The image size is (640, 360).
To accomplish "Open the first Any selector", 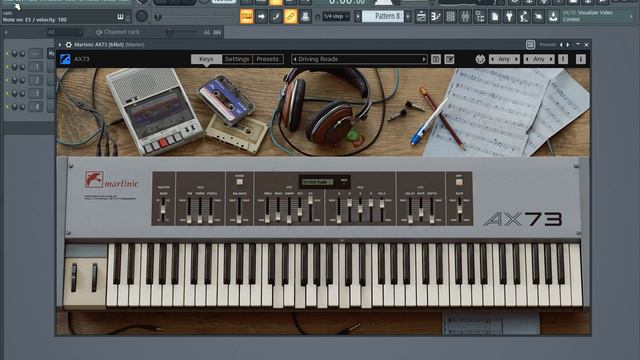I will click(504, 59).
